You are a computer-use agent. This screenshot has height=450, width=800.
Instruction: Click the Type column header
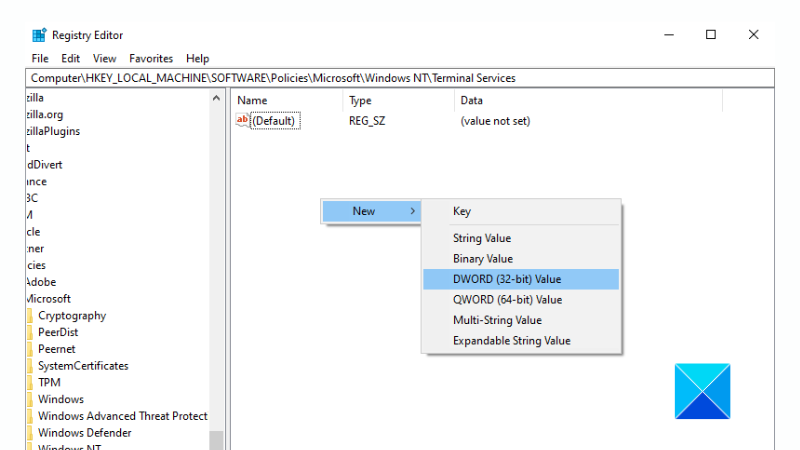click(398, 101)
